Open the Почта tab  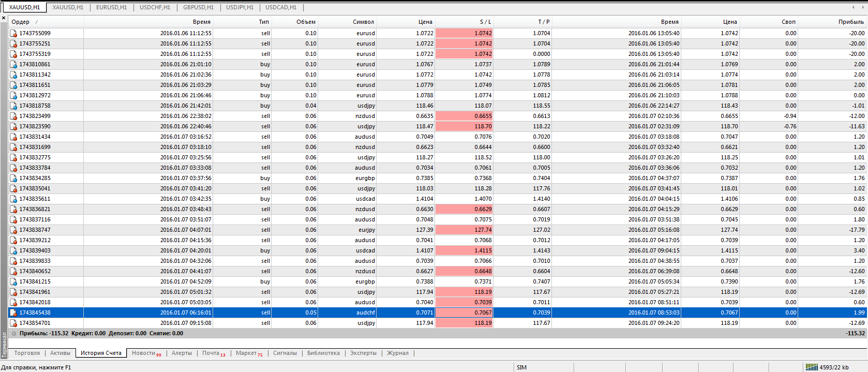click(x=214, y=353)
